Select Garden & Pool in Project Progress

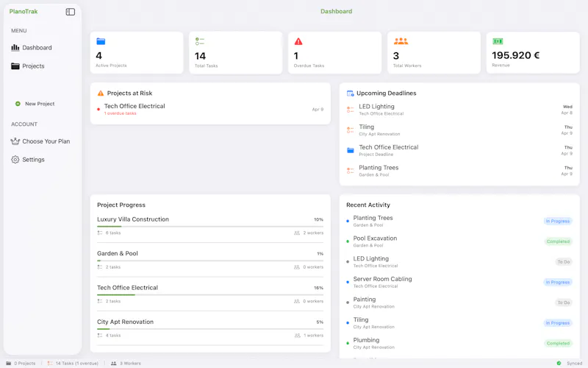118,253
